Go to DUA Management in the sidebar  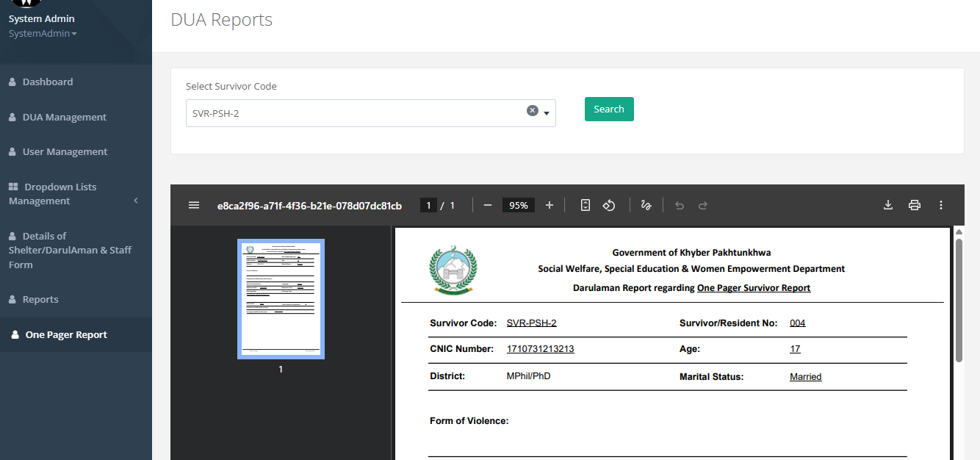pos(65,118)
